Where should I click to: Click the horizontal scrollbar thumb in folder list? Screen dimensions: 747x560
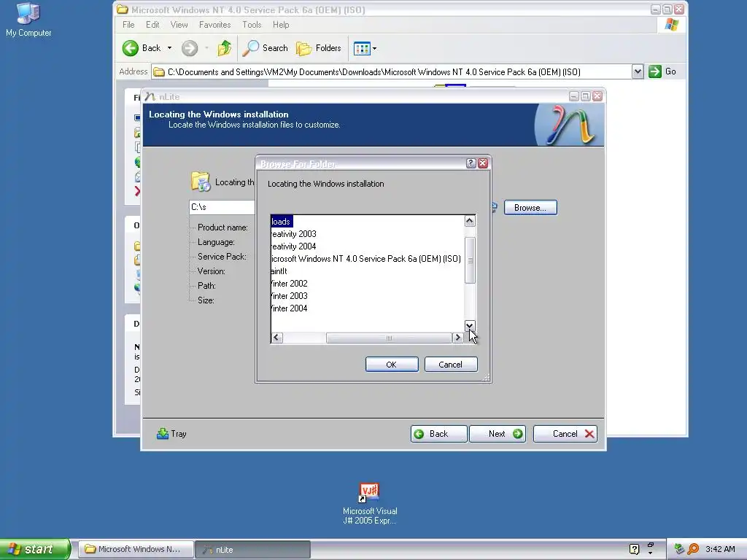tap(389, 338)
